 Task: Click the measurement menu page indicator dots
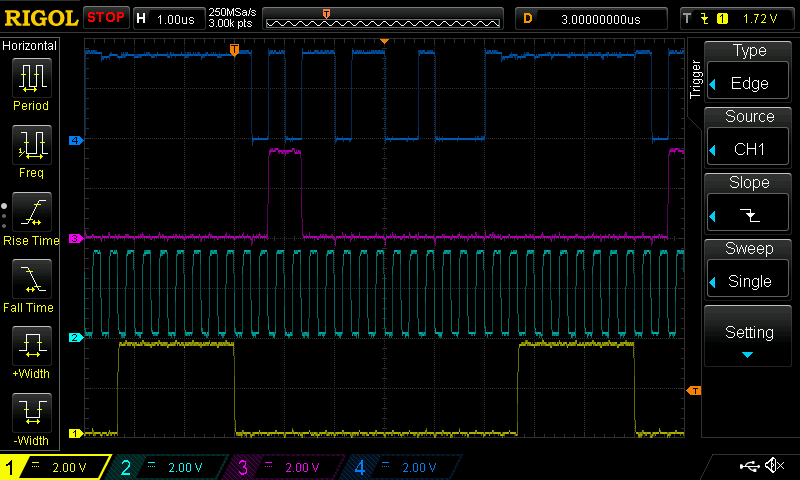click(x=4, y=216)
